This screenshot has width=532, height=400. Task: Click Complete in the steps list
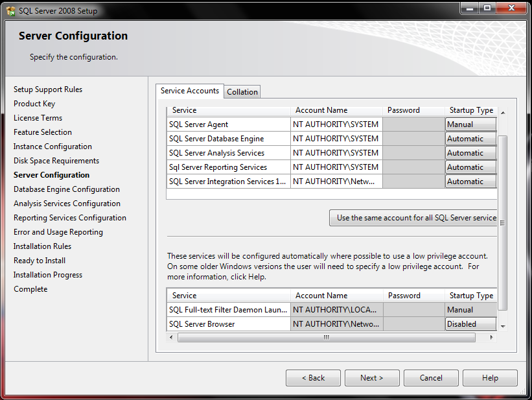(30, 289)
